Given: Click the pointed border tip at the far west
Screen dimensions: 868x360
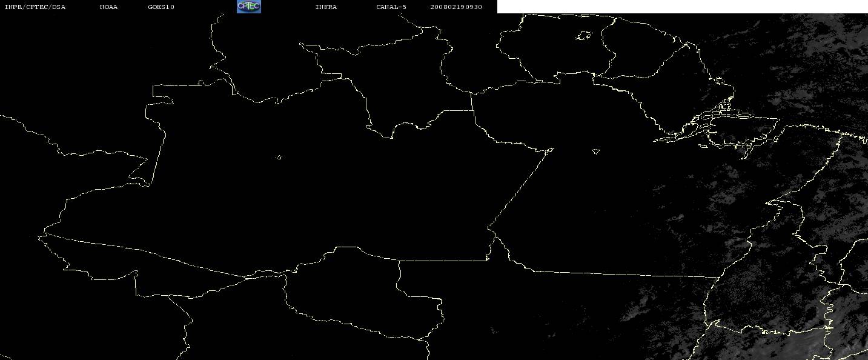Looking at the screenshot, I should tap(40, 236).
